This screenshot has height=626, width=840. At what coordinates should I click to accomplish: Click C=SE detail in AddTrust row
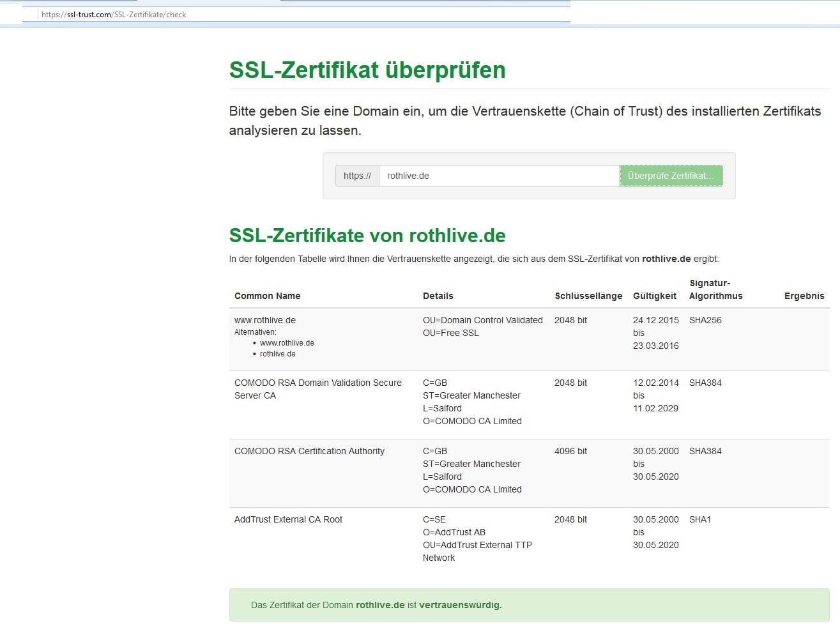pos(434,519)
